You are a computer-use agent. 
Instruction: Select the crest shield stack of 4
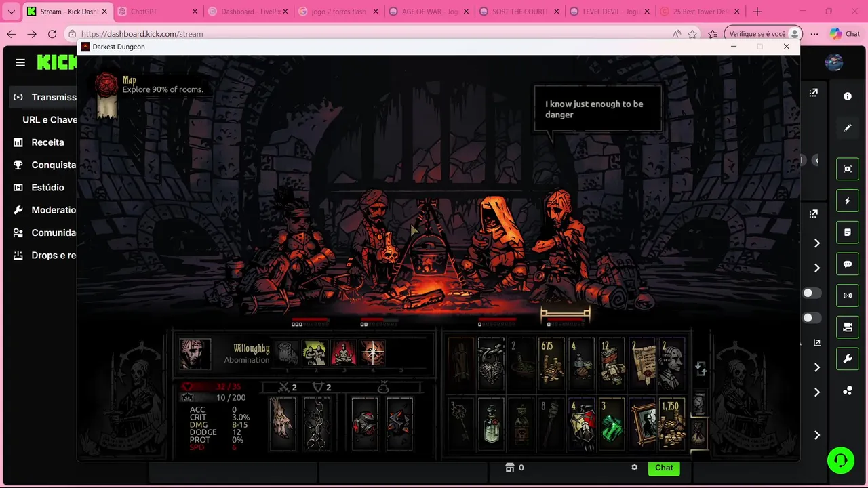[581, 424]
